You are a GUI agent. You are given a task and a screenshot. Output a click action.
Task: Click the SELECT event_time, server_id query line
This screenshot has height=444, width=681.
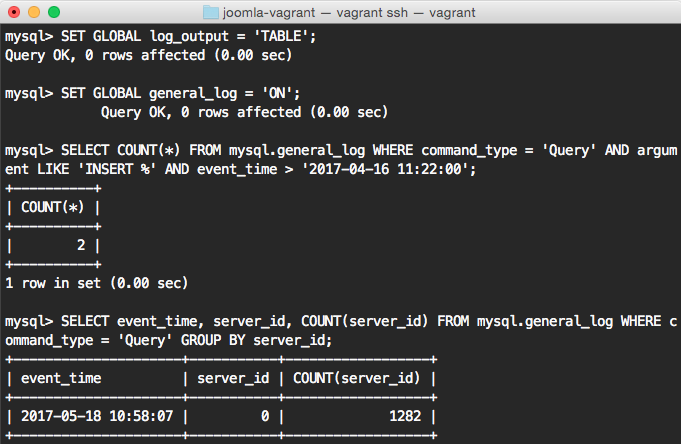pos(340,321)
